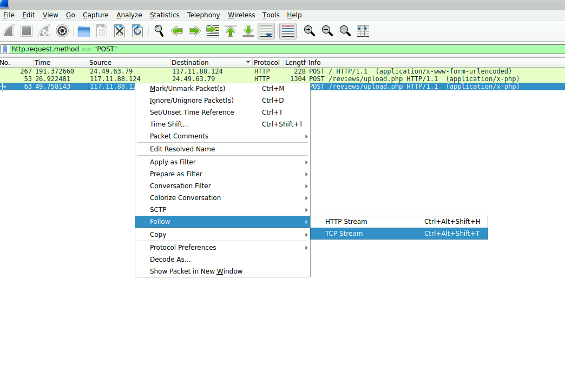Screen dimensions: 565x392
Task: Open a capture file with the folder icon
Action: point(83,31)
